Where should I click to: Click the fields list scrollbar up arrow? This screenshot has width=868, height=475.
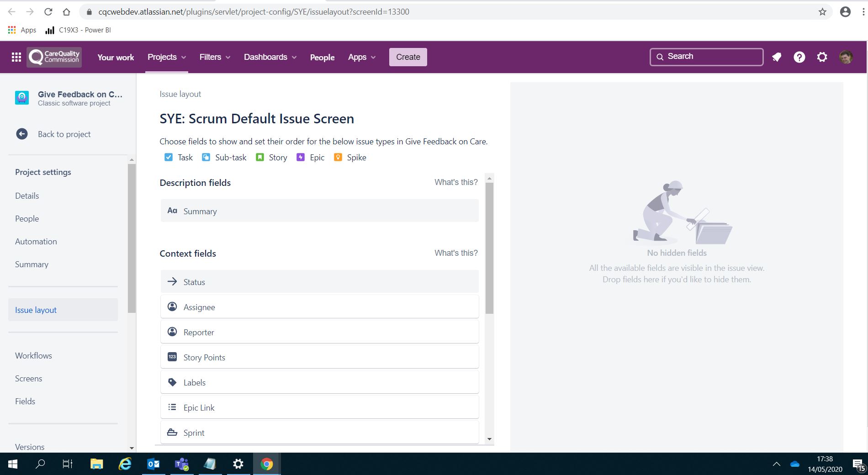(489, 178)
